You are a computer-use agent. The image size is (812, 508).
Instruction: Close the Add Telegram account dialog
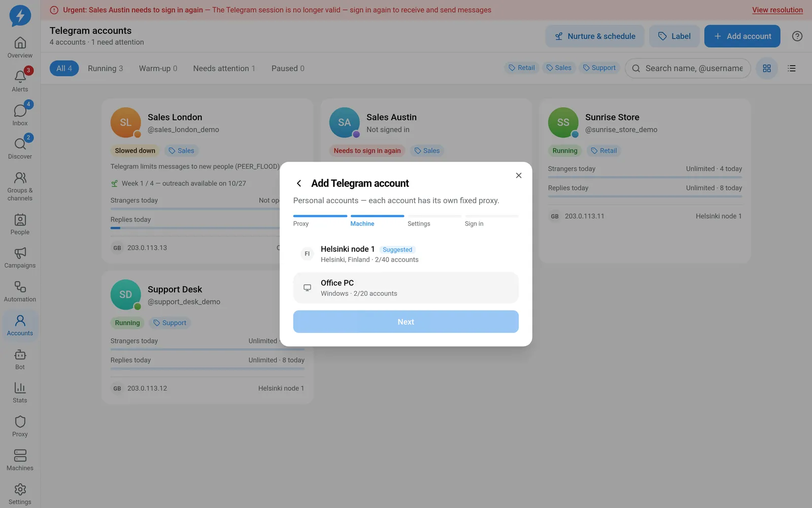(x=518, y=175)
